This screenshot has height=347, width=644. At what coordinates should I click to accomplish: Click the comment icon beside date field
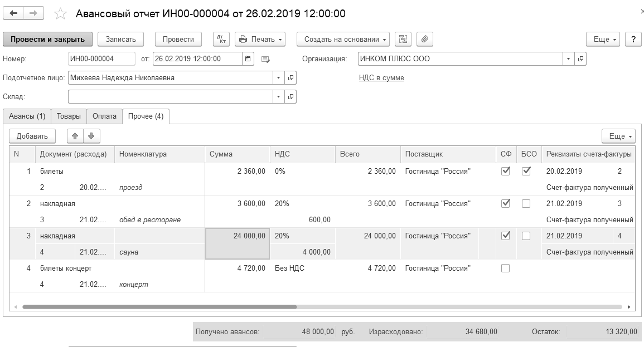(265, 60)
